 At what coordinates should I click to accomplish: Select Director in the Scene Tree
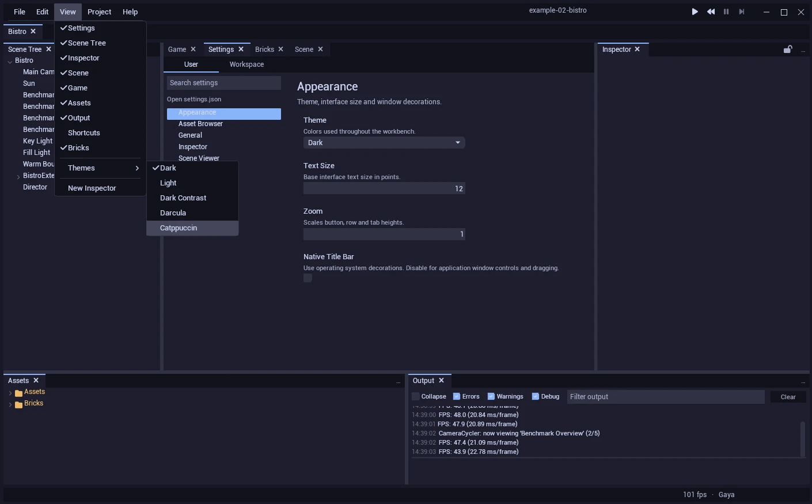(35, 187)
